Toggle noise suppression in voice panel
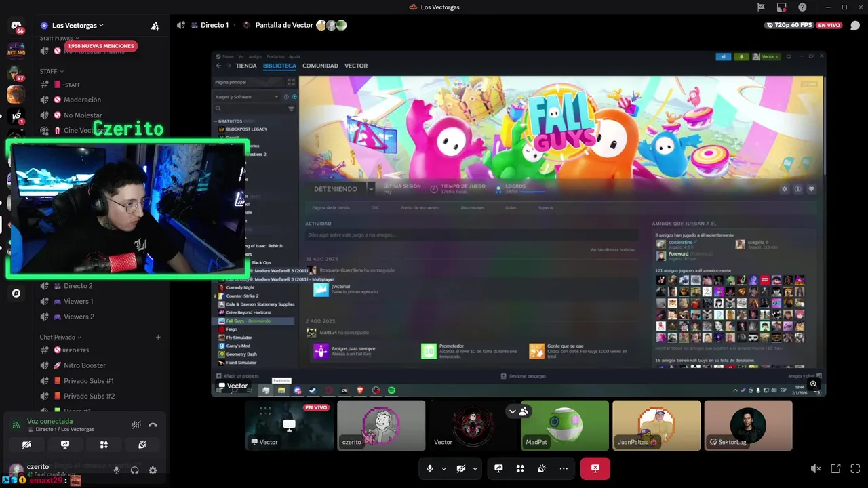 [x=136, y=425]
